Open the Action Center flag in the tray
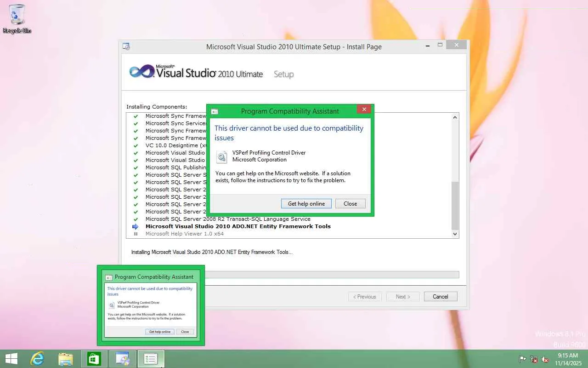This screenshot has height=368, width=588. [523, 359]
